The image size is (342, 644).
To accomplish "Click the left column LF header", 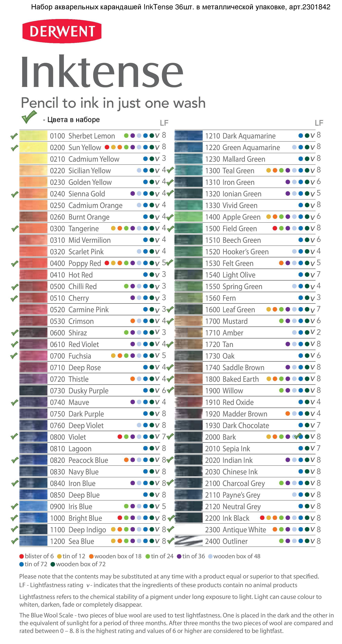I will point(164,123).
